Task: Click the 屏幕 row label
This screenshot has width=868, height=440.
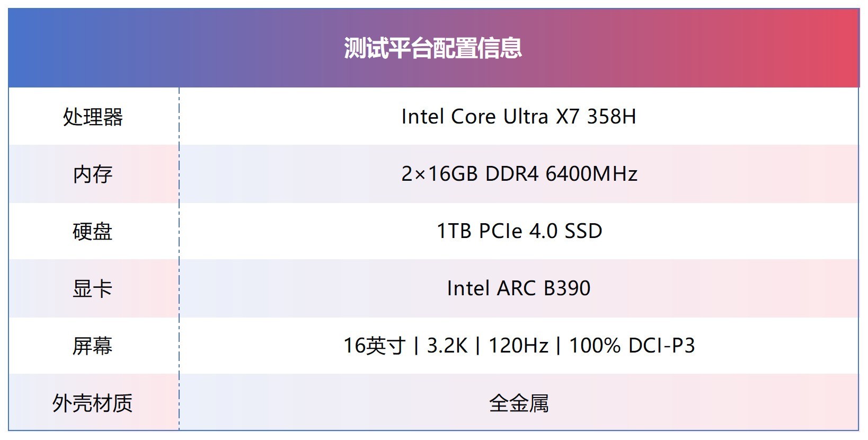Action: pos(93,346)
